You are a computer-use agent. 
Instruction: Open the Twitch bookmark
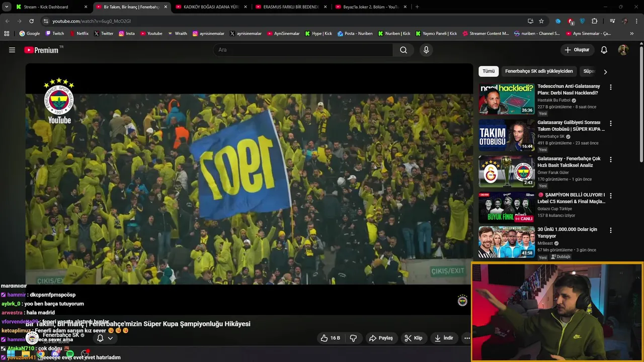coord(55,33)
